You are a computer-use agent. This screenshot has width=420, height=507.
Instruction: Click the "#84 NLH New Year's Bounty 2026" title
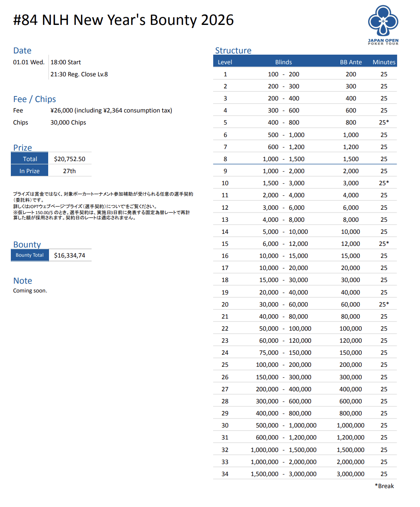pos(123,20)
